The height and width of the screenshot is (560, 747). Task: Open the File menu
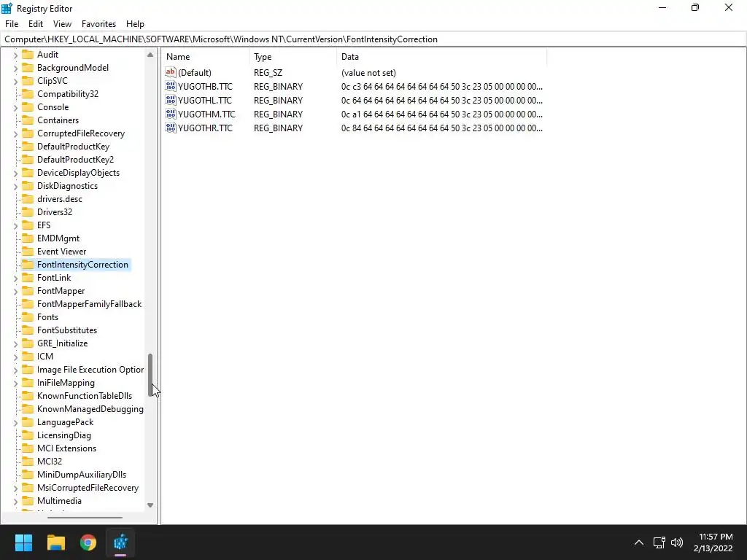point(12,24)
